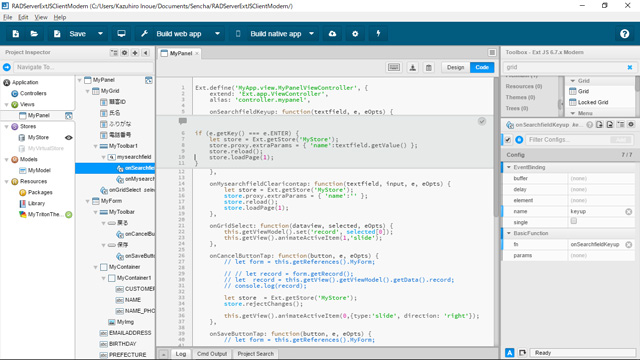
Task: Select the MyPanel editor tab
Action: 180,53
